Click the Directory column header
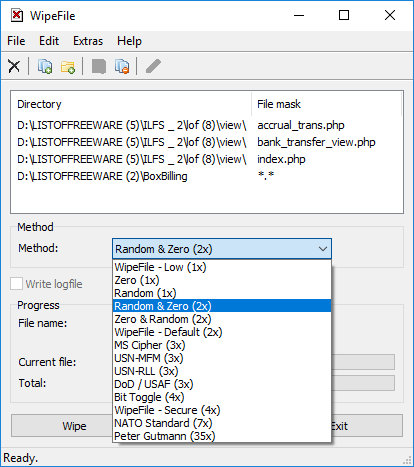Viewport: 414px width, 467px height. [131, 104]
